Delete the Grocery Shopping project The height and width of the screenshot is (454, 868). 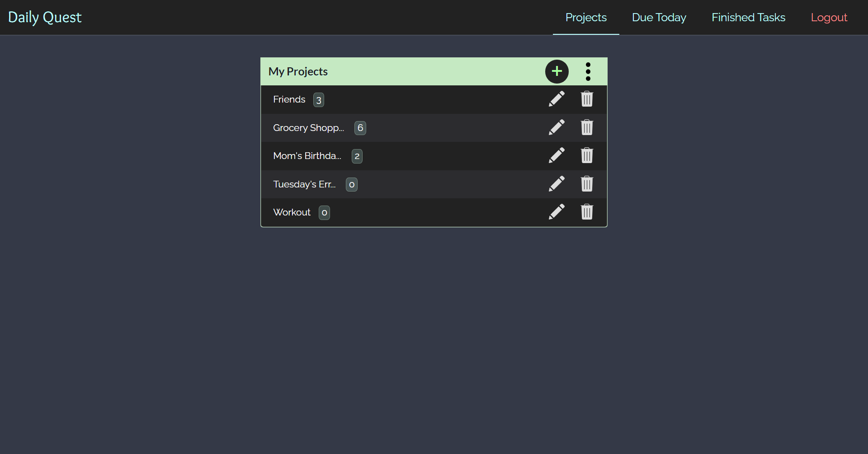(586, 127)
